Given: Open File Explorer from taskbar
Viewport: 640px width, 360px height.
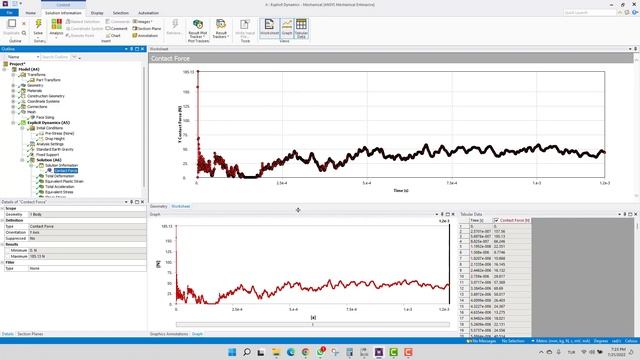Looking at the screenshot, I should click(276, 352).
